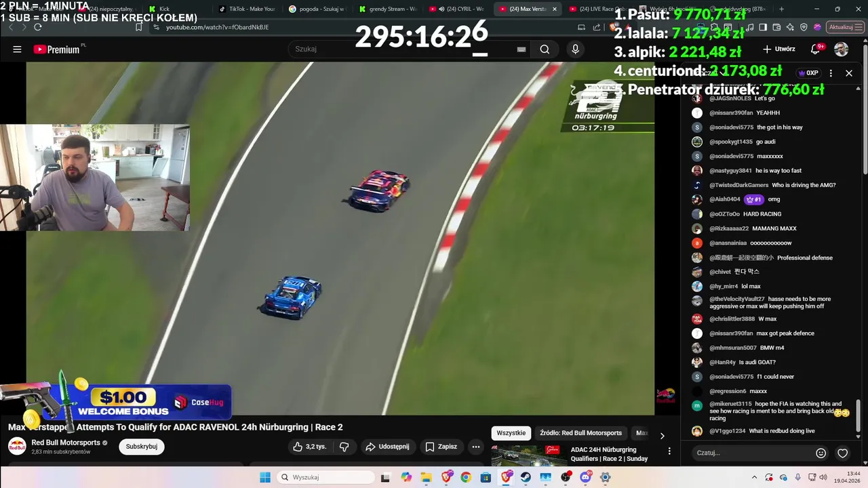Open menu for the ADAC 24H suggested video
The width and height of the screenshot is (868, 488).
point(669,451)
